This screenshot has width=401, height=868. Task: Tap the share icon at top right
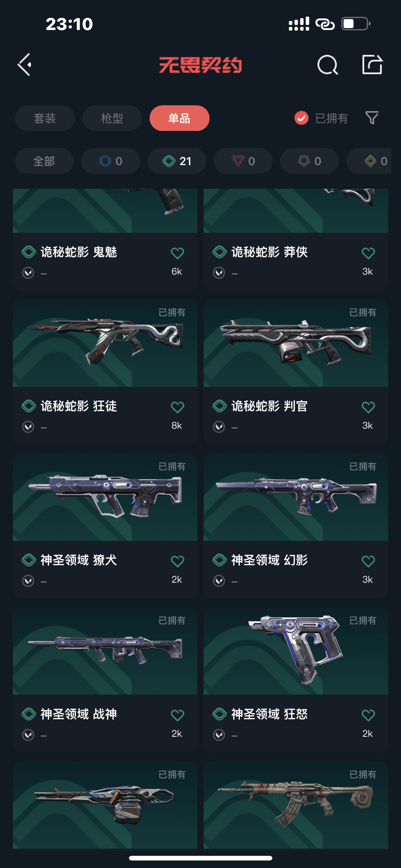click(x=372, y=64)
